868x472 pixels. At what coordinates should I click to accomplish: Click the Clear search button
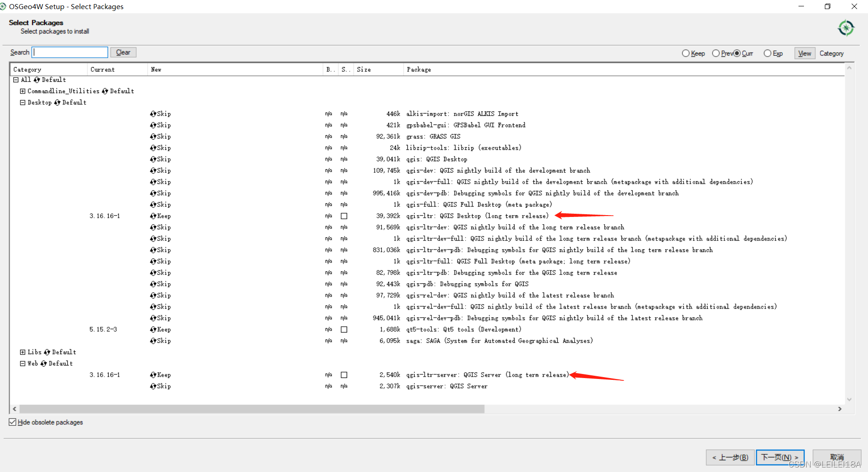coord(123,52)
